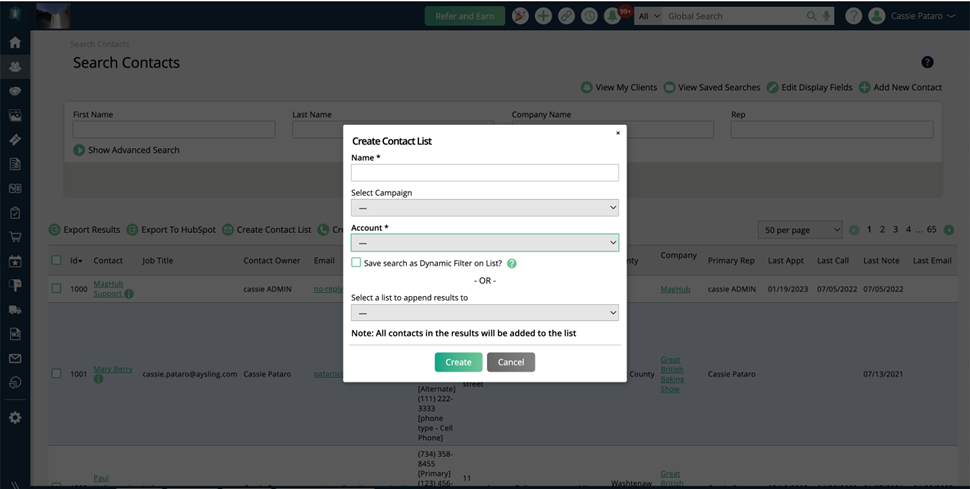Click the settings gear in the sidebar
Screen dimensions: 970x489
15,417
